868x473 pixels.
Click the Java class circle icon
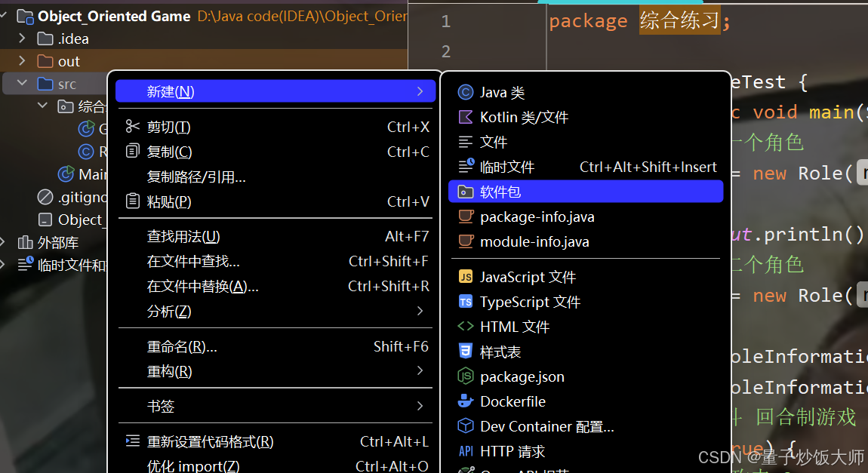(466, 92)
